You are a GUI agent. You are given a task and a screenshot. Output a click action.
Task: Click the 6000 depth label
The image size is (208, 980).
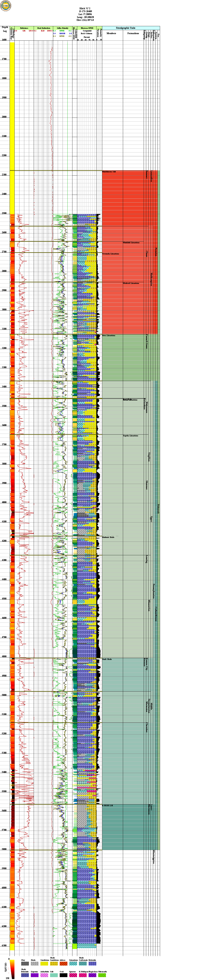coord(4,888)
